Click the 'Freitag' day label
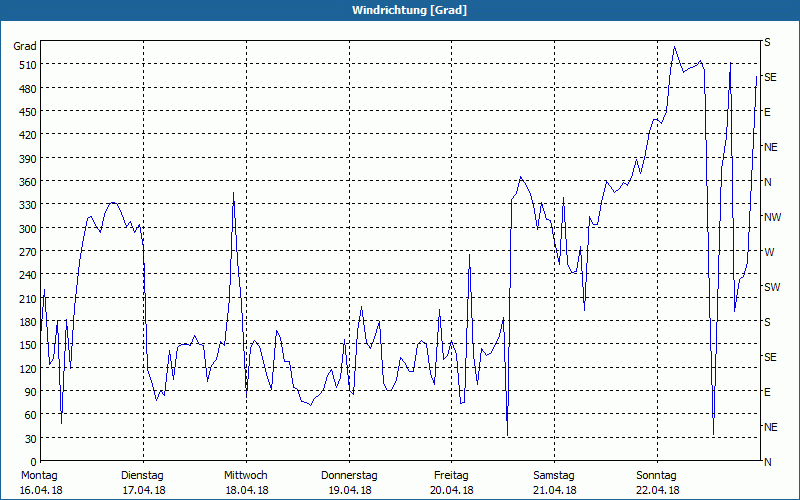This screenshot has height=500, width=800. coord(451,476)
